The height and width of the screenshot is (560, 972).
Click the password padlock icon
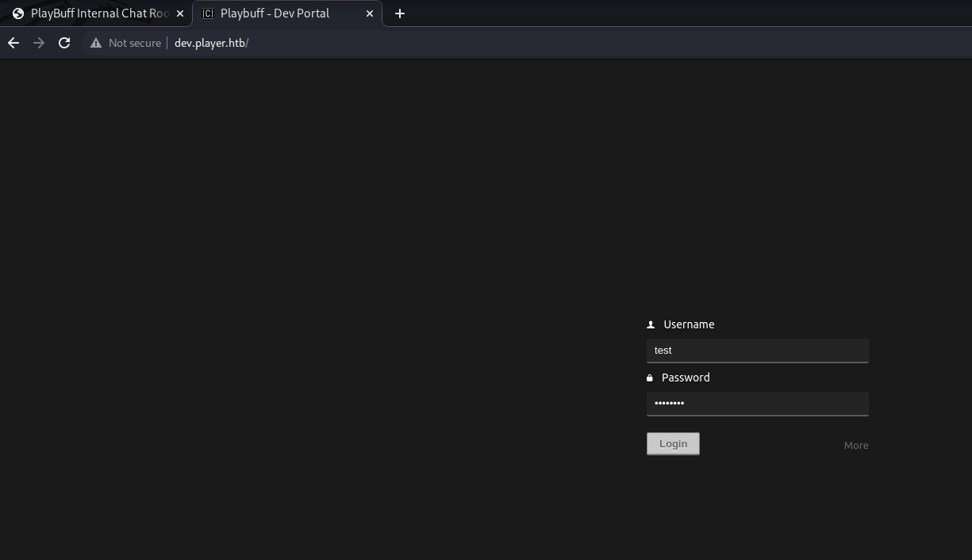pos(650,377)
